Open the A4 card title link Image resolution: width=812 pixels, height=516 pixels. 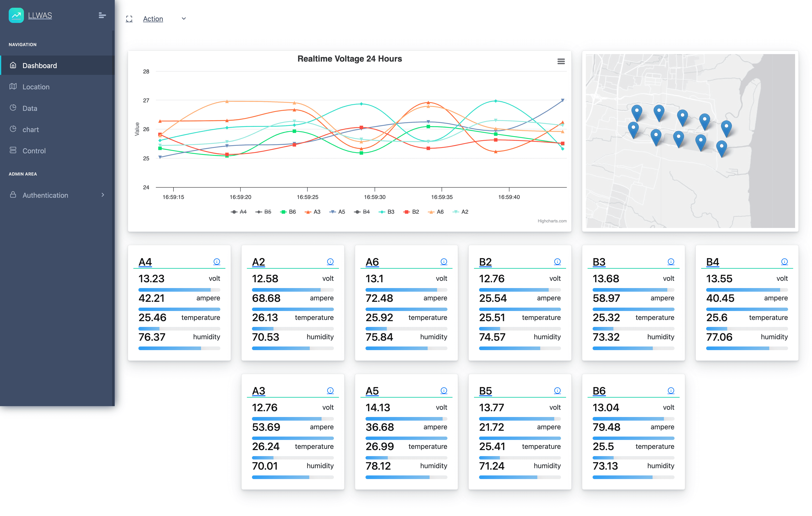pyautogui.click(x=145, y=262)
